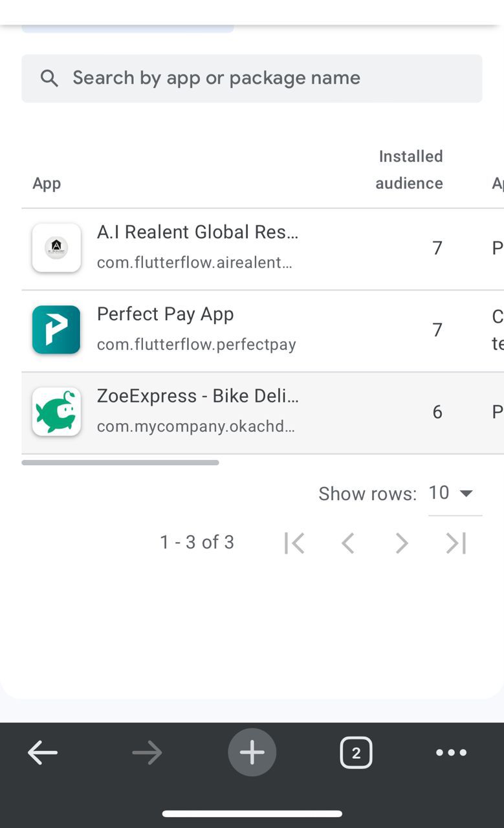Go to next page of results
This screenshot has height=828, width=504.
click(x=402, y=543)
